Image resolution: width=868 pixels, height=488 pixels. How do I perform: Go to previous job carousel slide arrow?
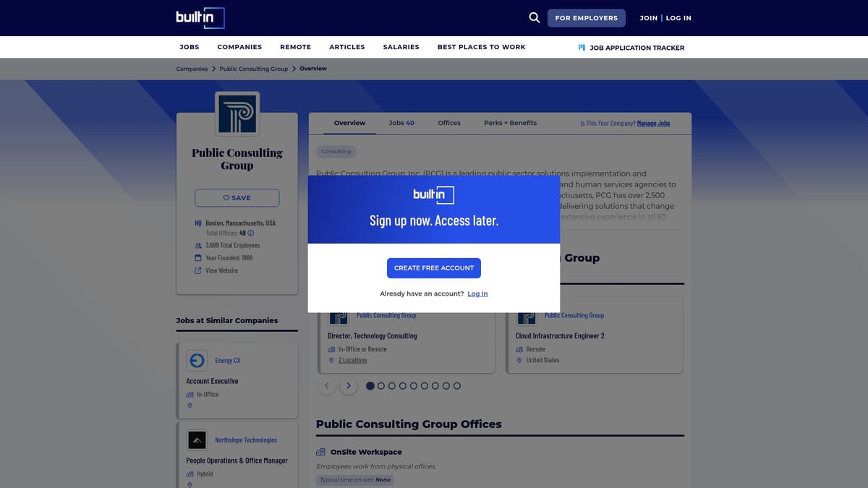(327, 386)
